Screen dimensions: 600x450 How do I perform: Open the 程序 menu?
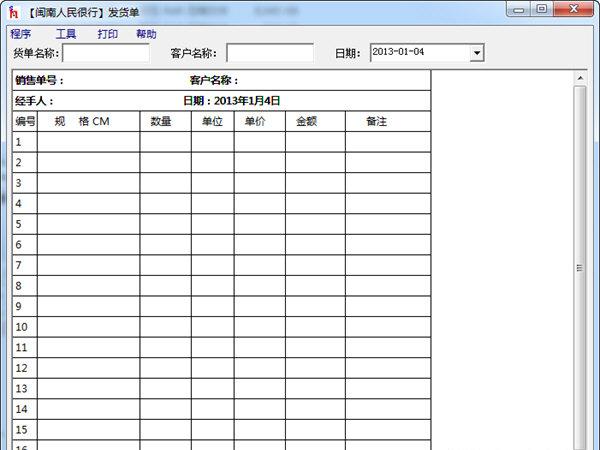21,34
